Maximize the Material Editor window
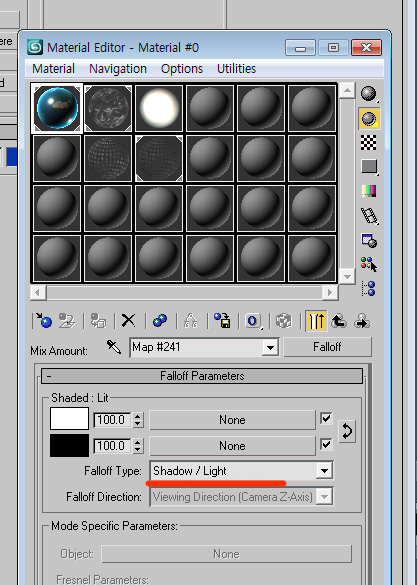Viewport: 417px width, 585px height. point(333,47)
